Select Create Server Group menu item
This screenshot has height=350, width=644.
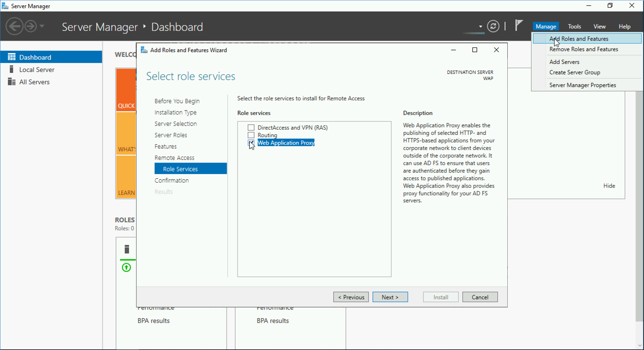click(587, 72)
